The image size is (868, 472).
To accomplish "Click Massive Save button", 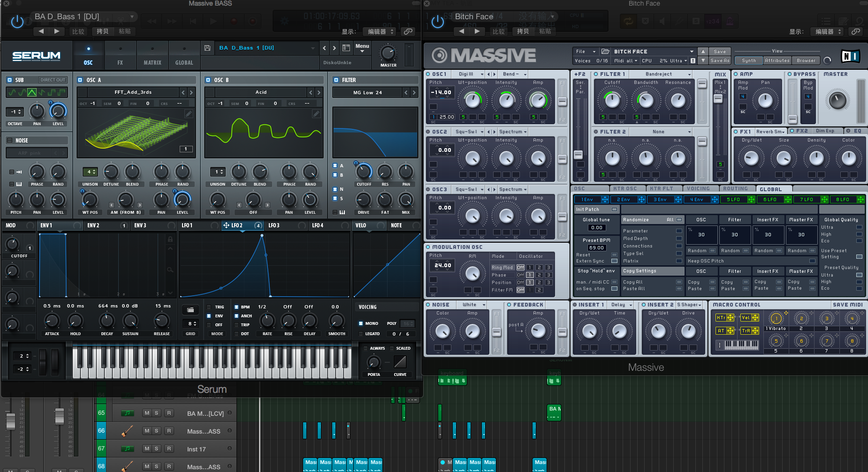I will point(720,52).
